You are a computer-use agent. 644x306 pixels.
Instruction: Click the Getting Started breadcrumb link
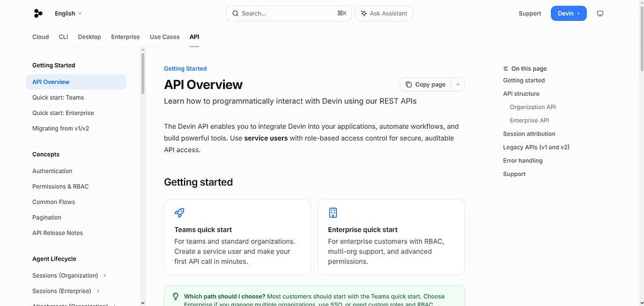tap(185, 69)
